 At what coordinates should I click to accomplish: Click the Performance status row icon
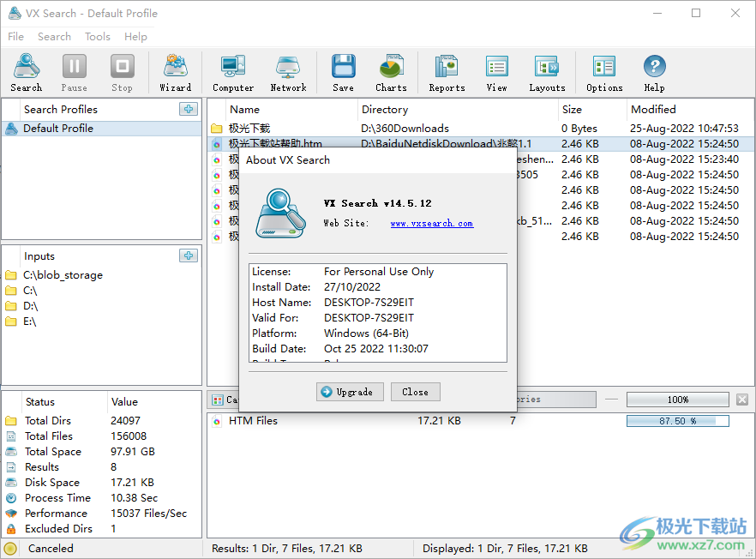point(11,514)
